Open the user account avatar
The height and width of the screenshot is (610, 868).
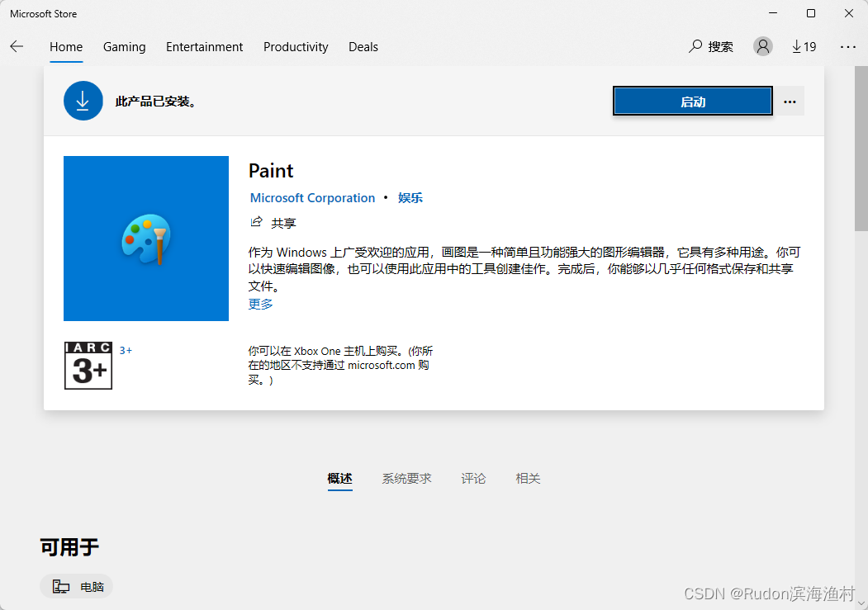[x=762, y=46]
